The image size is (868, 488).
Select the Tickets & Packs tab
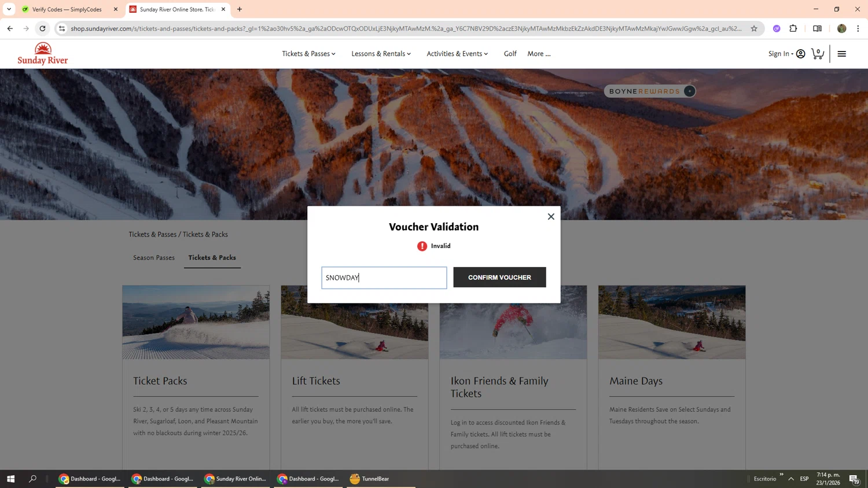pos(212,258)
